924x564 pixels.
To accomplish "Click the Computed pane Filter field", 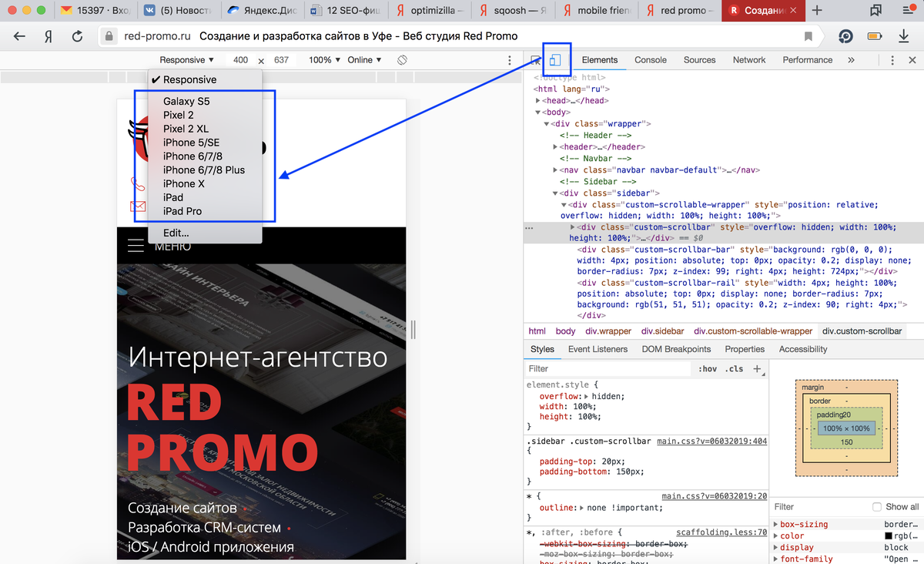I will 819,507.
